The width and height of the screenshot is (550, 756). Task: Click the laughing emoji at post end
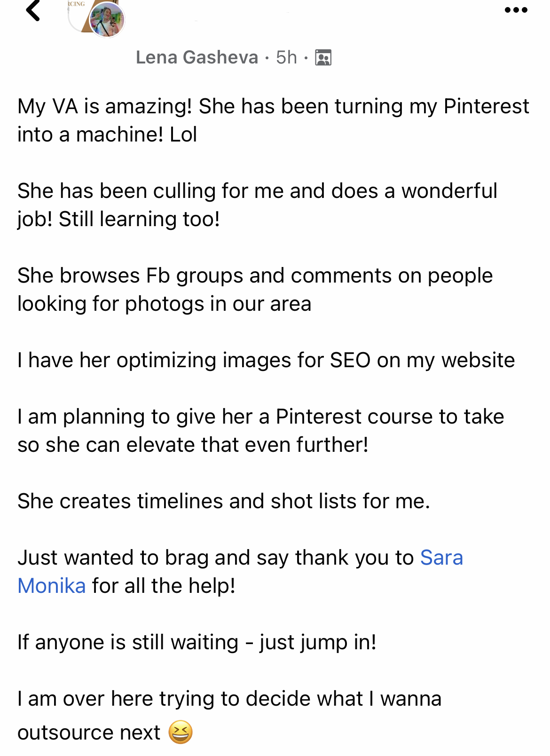[181, 732]
